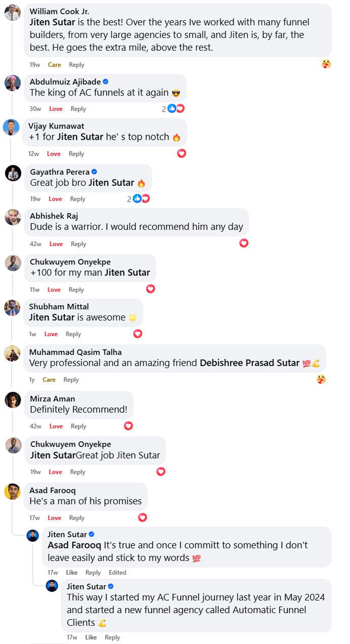Viewport: 350px width, 644px height.
Task: Reply to Vijay Kumawat's comment
Action: point(76,154)
